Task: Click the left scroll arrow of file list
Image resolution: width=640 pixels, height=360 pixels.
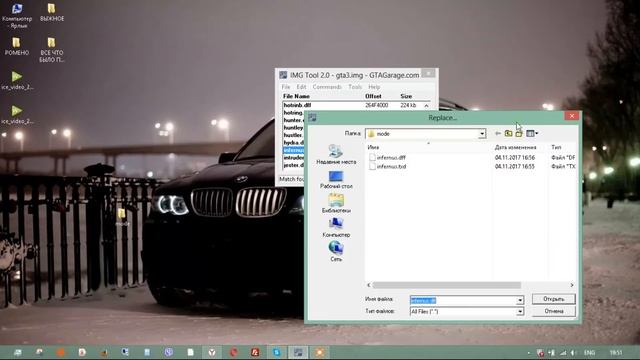Action: pos(369,285)
